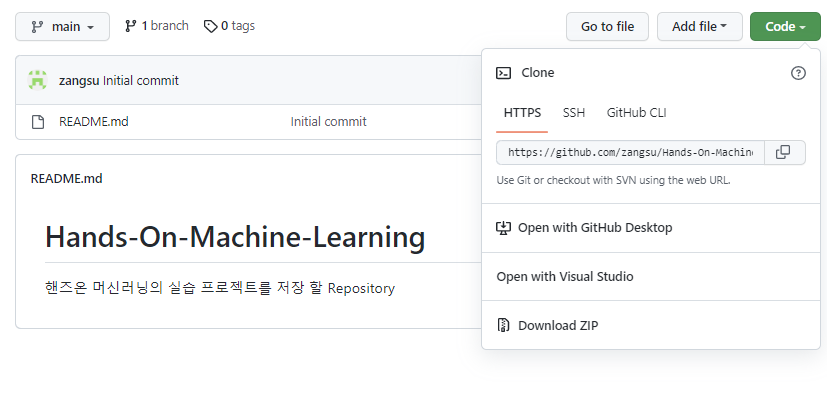Expand the Add file dropdown
827x393 pixels.
coord(699,26)
